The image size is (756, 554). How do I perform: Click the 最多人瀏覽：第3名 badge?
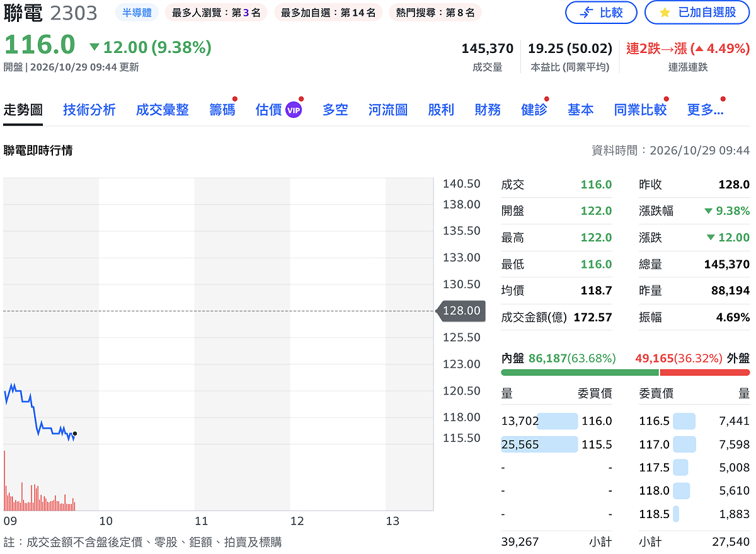pyautogui.click(x=216, y=13)
